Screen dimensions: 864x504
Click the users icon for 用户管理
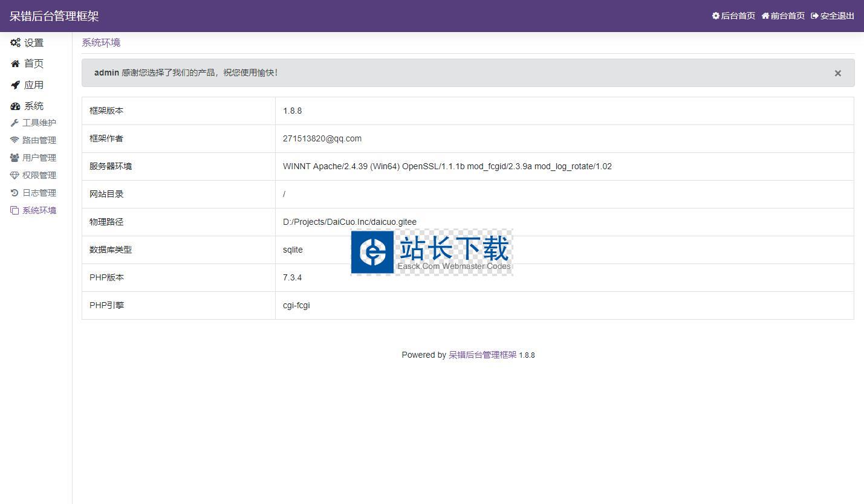(x=15, y=158)
